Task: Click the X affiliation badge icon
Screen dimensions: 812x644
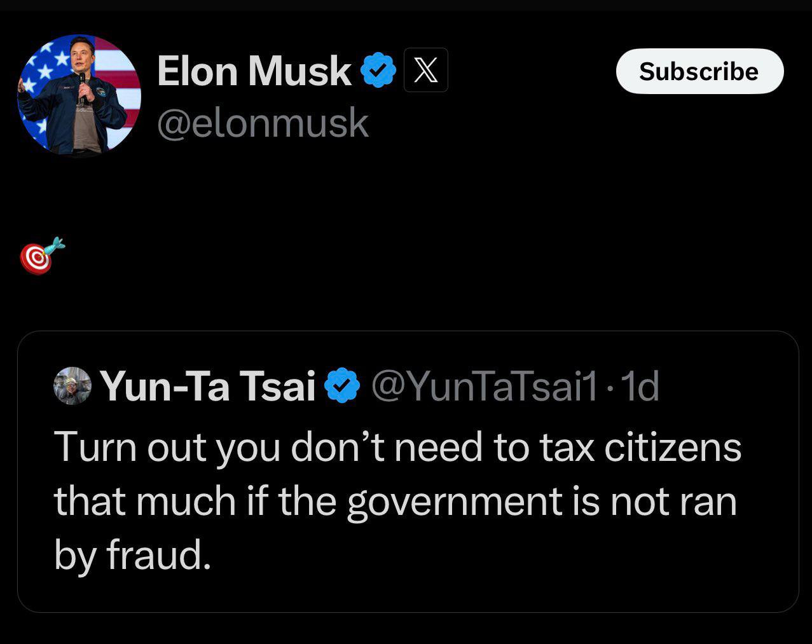Action: pos(425,70)
